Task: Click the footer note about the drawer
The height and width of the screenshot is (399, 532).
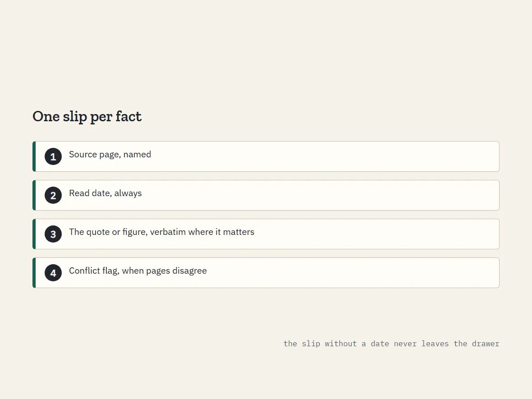Action: tap(391, 344)
